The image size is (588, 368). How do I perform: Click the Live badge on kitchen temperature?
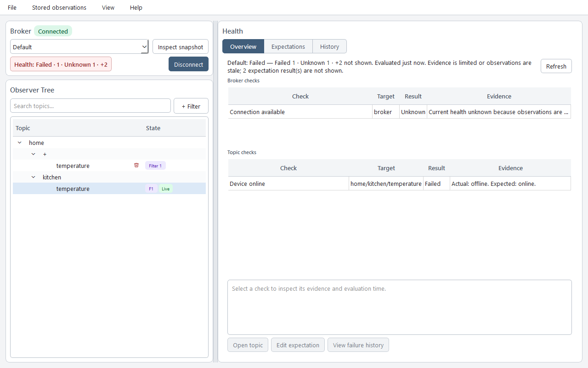(165, 189)
